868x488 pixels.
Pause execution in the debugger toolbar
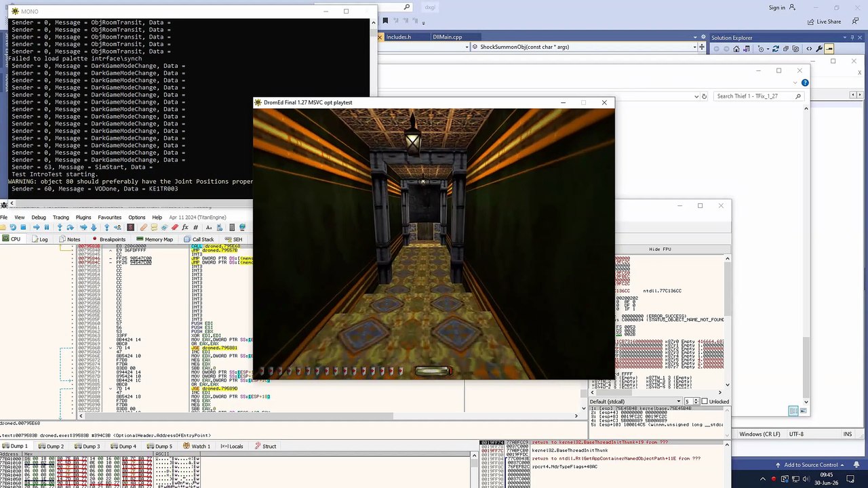coord(47,227)
